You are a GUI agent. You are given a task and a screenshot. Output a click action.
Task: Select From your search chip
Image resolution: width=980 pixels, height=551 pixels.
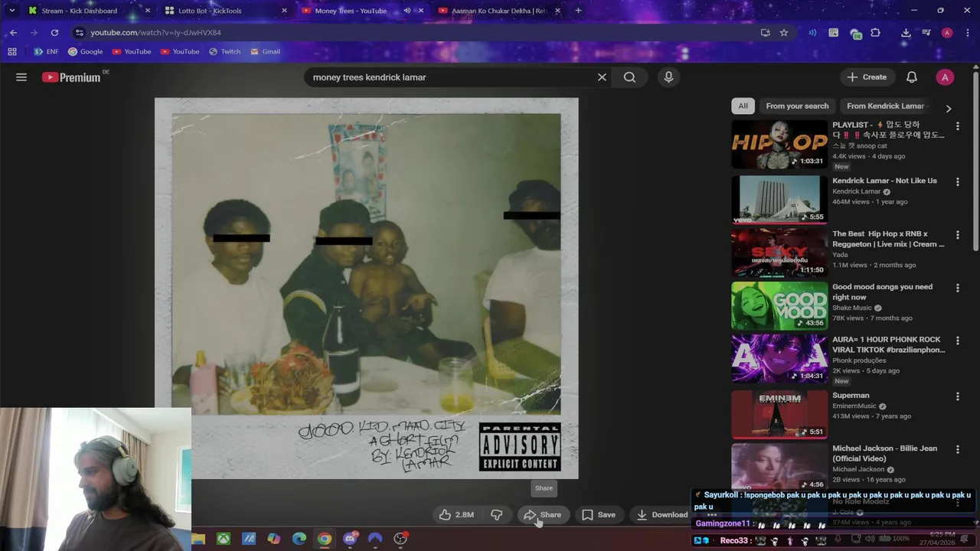(x=797, y=106)
